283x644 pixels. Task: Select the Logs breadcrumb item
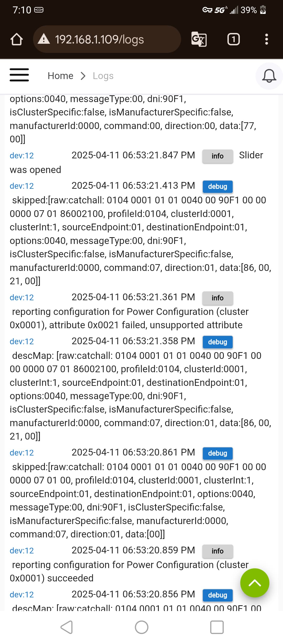[x=103, y=76]
